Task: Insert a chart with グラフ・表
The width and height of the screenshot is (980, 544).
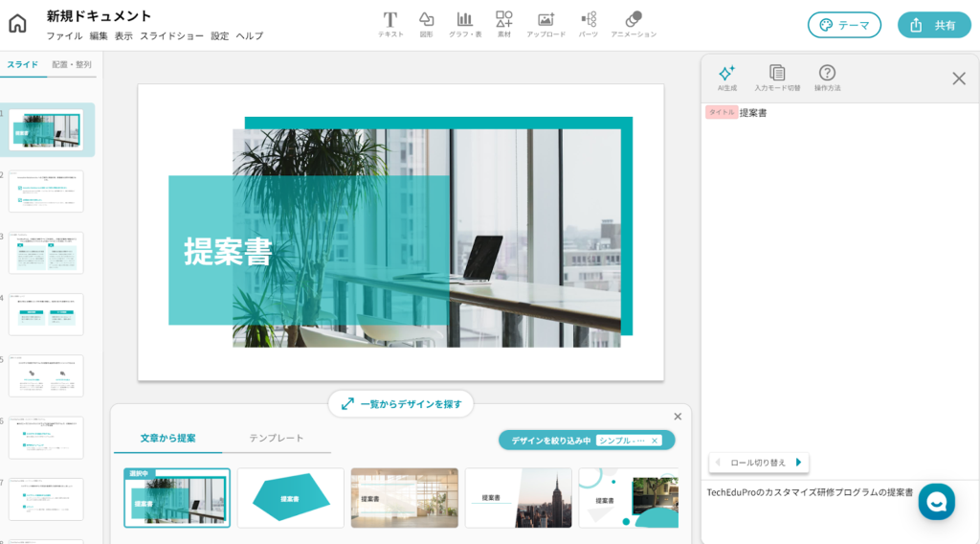Action: click(x=465, y=23)
